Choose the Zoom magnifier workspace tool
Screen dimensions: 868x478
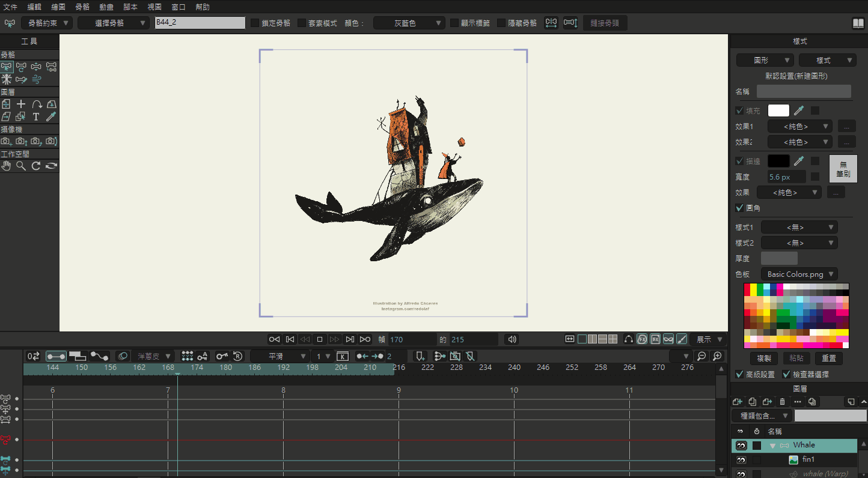click(x=21, y=166)
